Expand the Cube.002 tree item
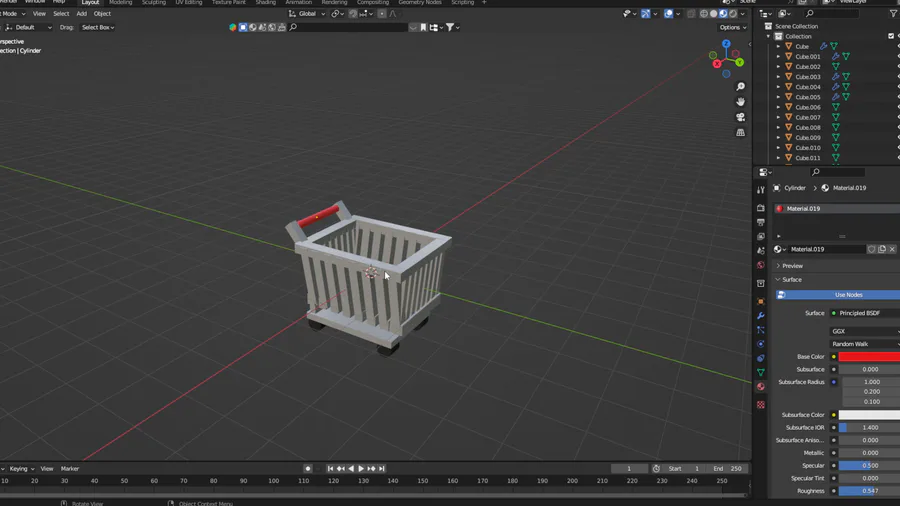This screenshot has height=506, width=900. 778,67
